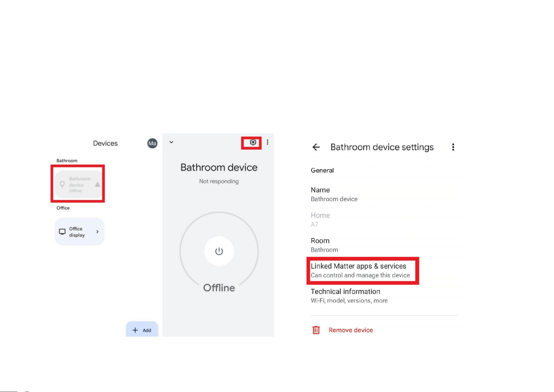Open the Office display tile
The image size is (554, 392).
point(80,232)
